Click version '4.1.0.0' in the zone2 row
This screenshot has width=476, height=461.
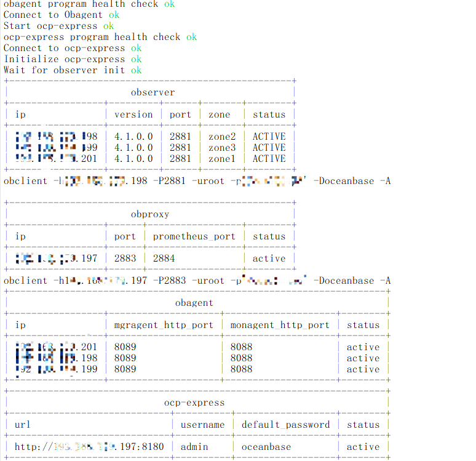click(133, 137)
